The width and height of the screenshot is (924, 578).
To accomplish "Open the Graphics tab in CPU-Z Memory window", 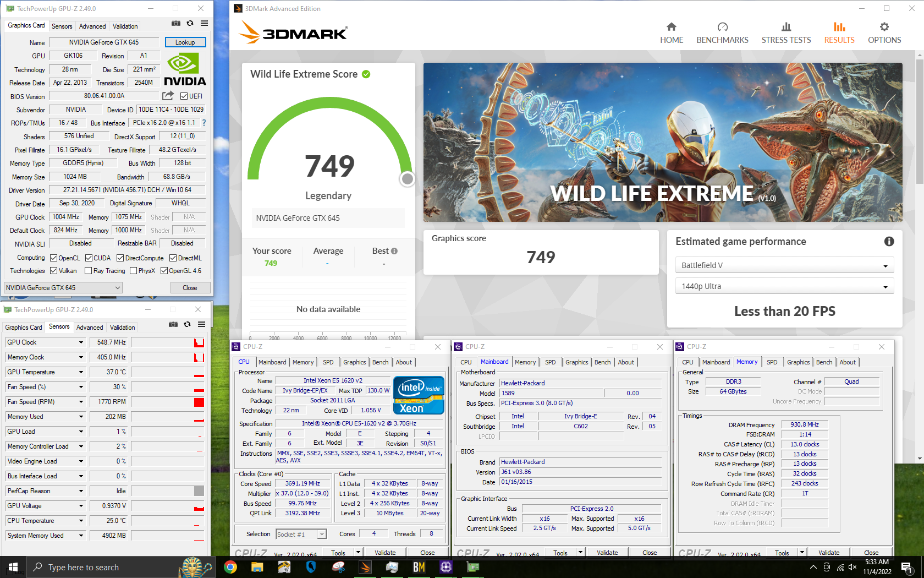I will [798, 362].
